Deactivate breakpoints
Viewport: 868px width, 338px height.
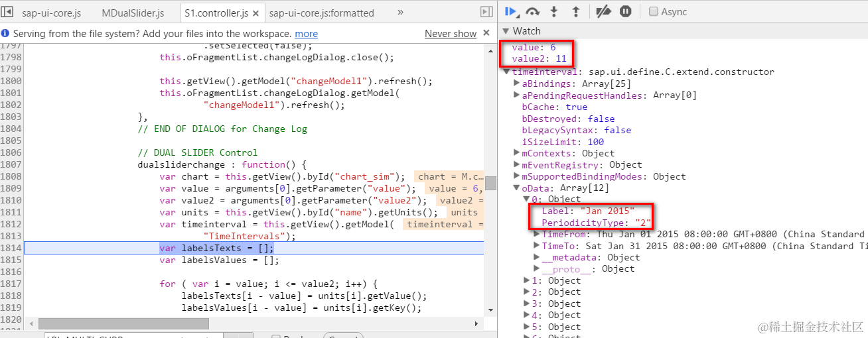pos(603,11)
